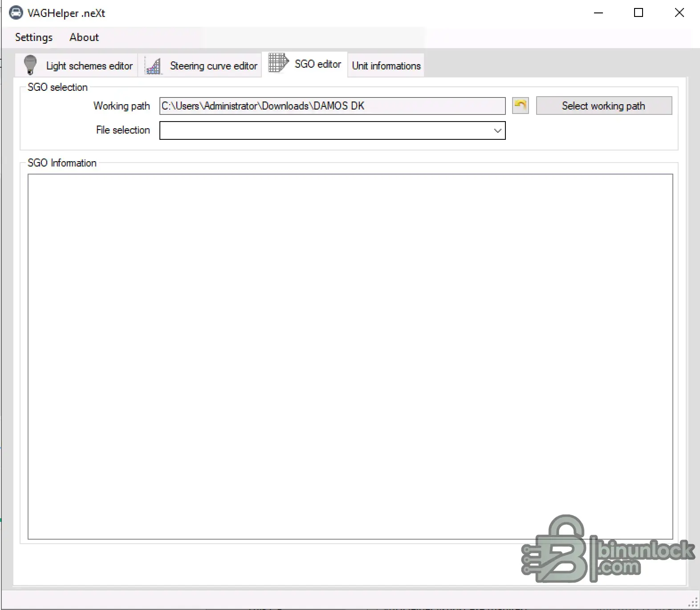This screenshot has height=610, width=700.
Task: Click the 'Working path' label
Action: [122, 106]
